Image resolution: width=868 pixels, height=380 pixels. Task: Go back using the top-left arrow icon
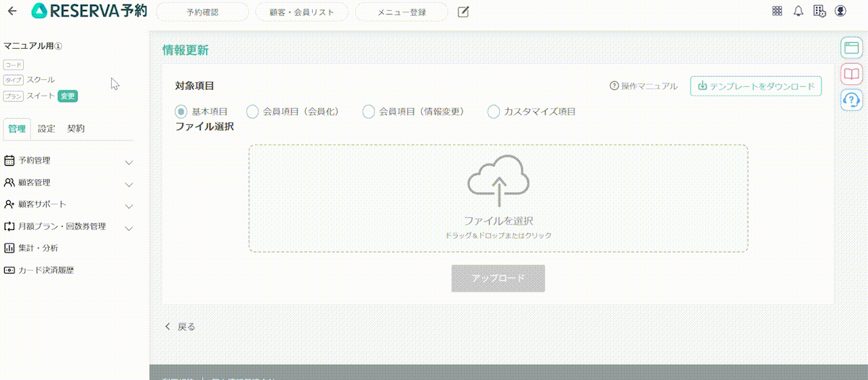(x=12, y=12)
